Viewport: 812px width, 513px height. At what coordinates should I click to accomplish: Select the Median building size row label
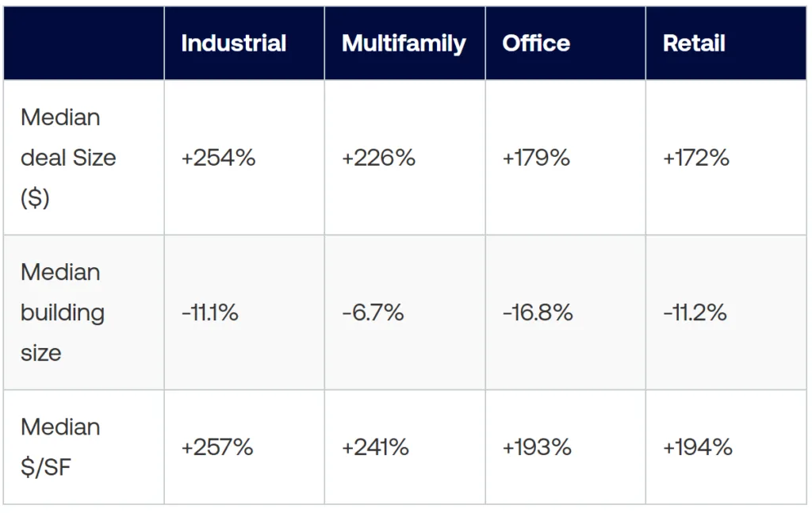coord(63,312)
